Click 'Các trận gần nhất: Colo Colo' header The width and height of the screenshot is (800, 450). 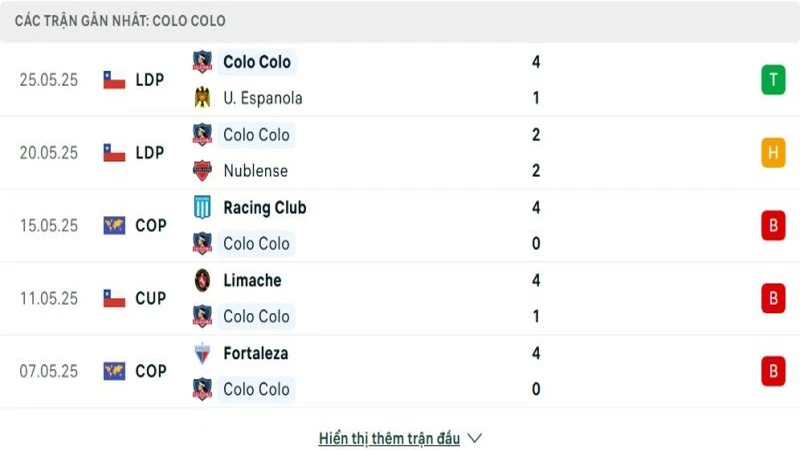coord(120,20)
